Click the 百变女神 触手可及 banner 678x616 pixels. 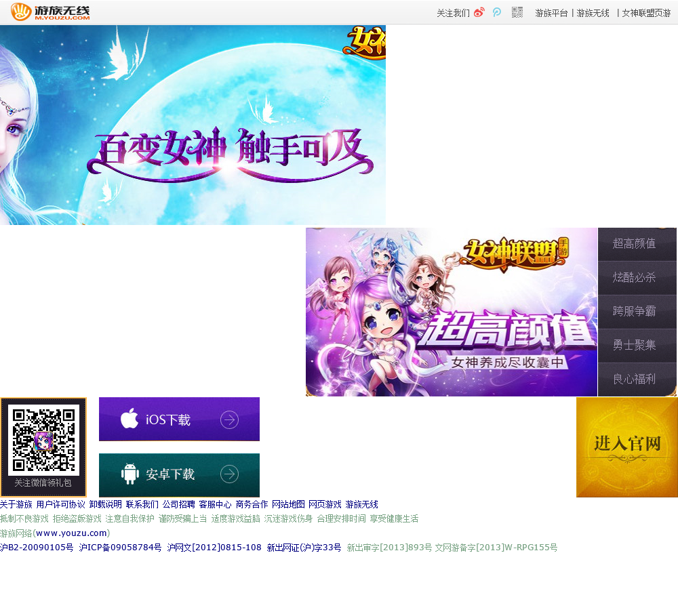tap(193, 125)
